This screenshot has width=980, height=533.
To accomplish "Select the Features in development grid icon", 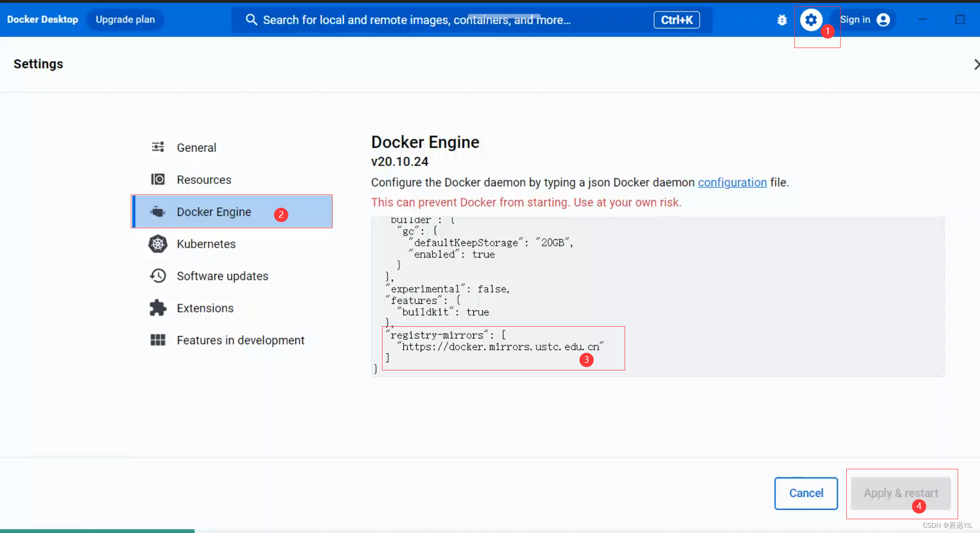I will coord(157,340).
